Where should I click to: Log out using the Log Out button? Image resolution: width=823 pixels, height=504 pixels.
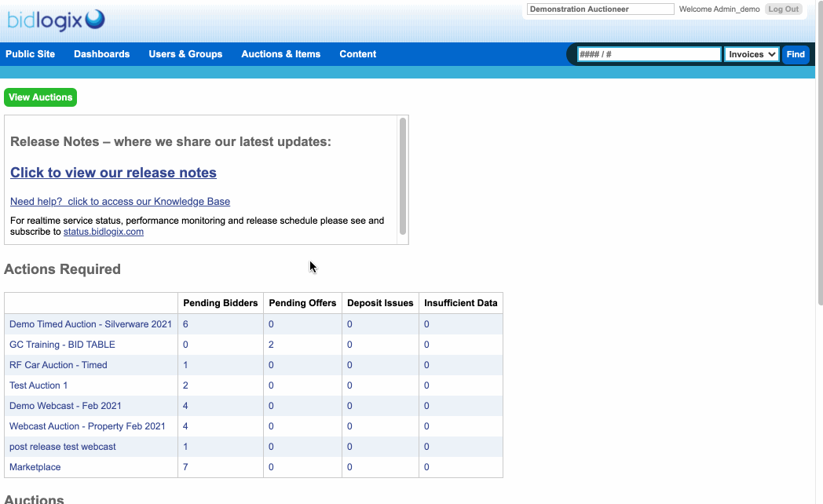pos(784,9)
